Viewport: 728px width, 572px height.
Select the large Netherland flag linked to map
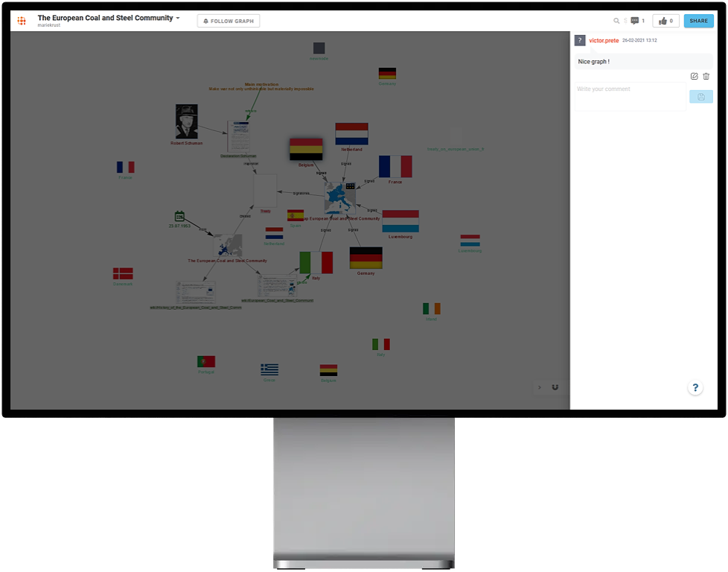click(x=352, y=134)
